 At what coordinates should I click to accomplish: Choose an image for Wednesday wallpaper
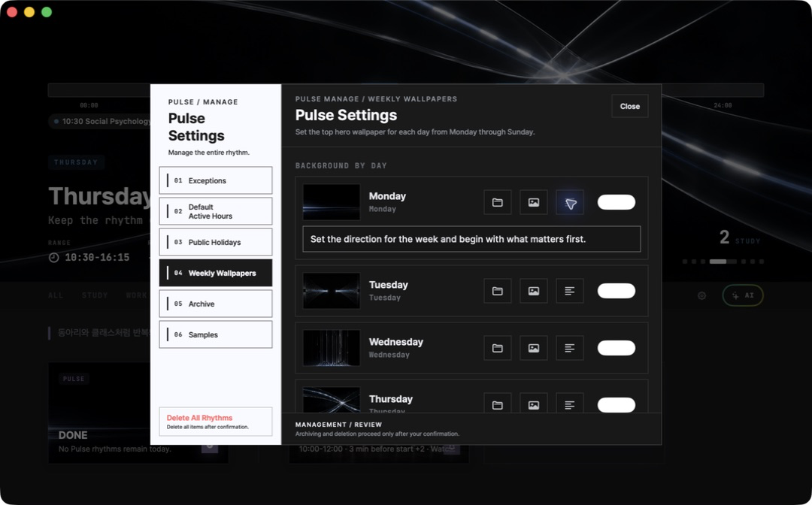533,348
